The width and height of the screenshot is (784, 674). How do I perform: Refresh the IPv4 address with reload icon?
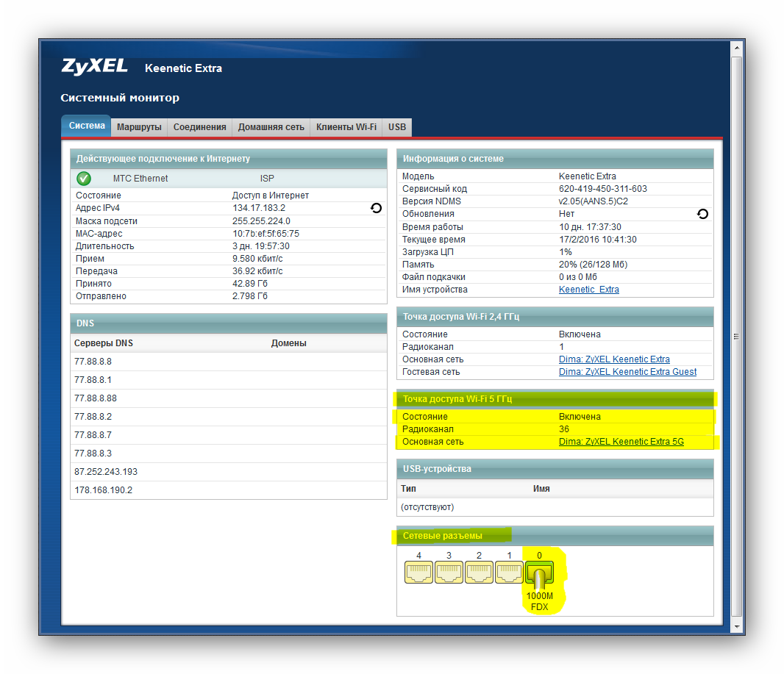pos(376,208)
